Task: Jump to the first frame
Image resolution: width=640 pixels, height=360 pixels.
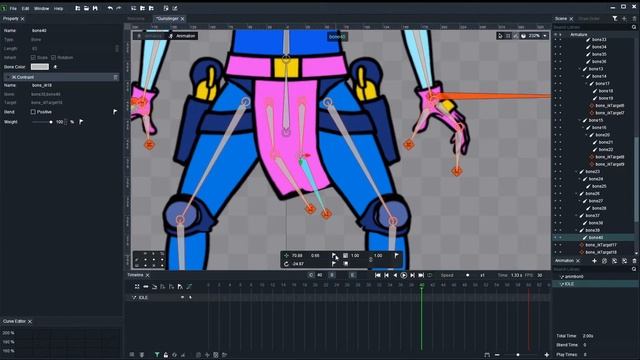Action: (378, 276)
